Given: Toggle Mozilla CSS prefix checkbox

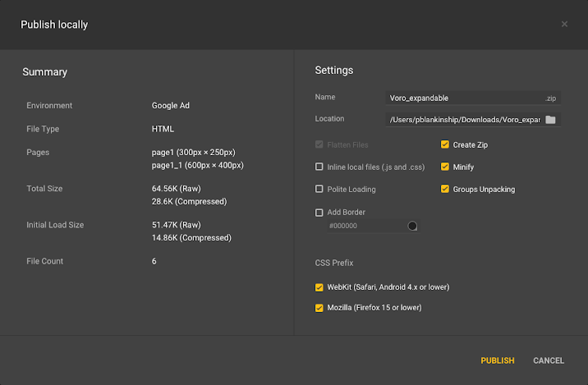Looking at the screenshot, I should [319, 309].
